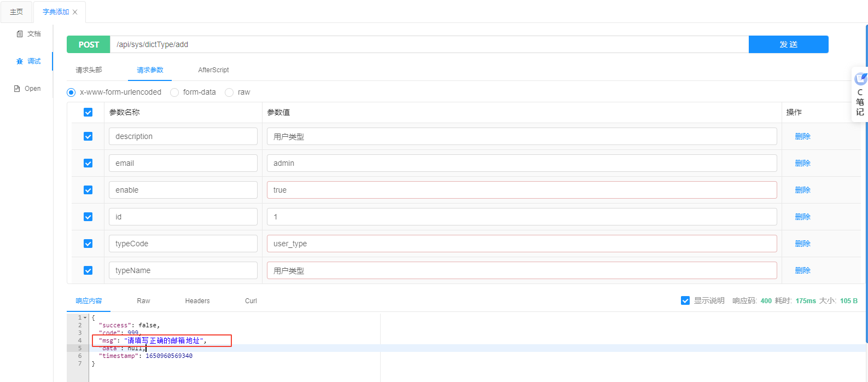The image size is (868, 382).
Task: Uncheck the email parameter checkbox
Action: pos(88,163)
